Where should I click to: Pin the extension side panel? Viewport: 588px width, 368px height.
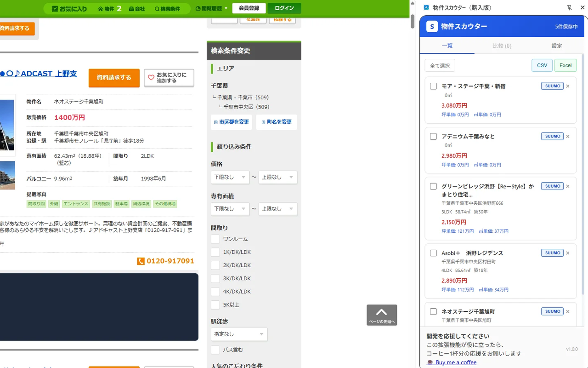click(x=570, y=8)
